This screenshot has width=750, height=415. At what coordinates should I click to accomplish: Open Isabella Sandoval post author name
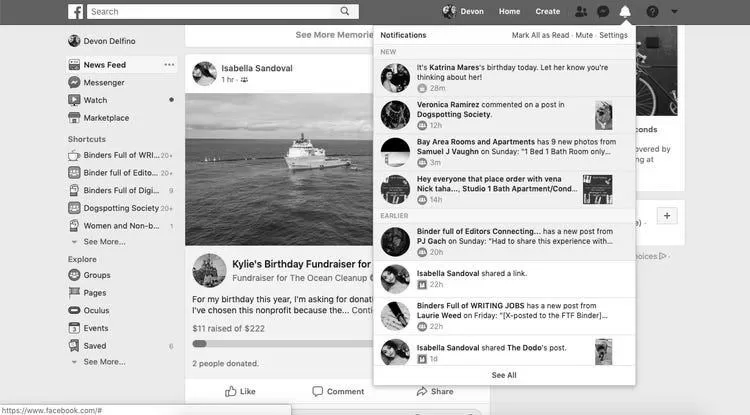(257, 68)
